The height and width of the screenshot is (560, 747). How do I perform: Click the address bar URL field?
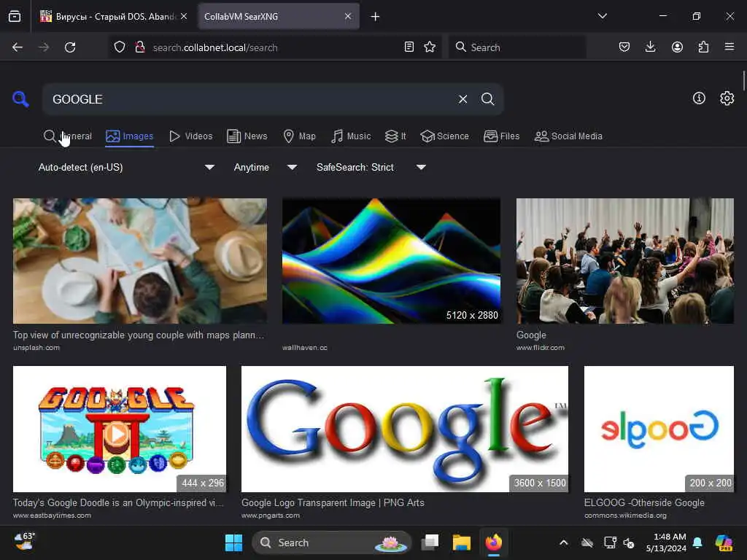[274, 47]
